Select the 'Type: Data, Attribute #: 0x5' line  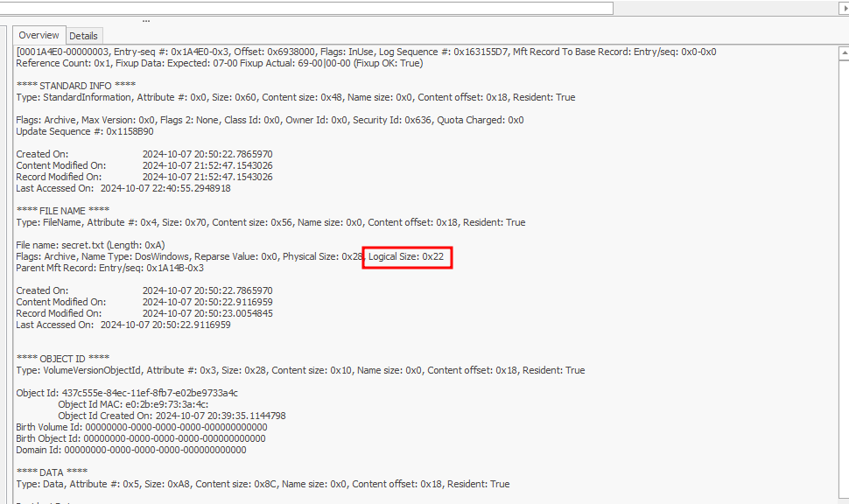[263, 484]
